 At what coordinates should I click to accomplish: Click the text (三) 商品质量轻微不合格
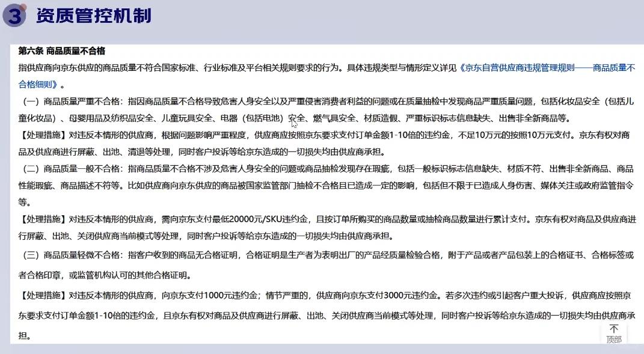point(70,255)
